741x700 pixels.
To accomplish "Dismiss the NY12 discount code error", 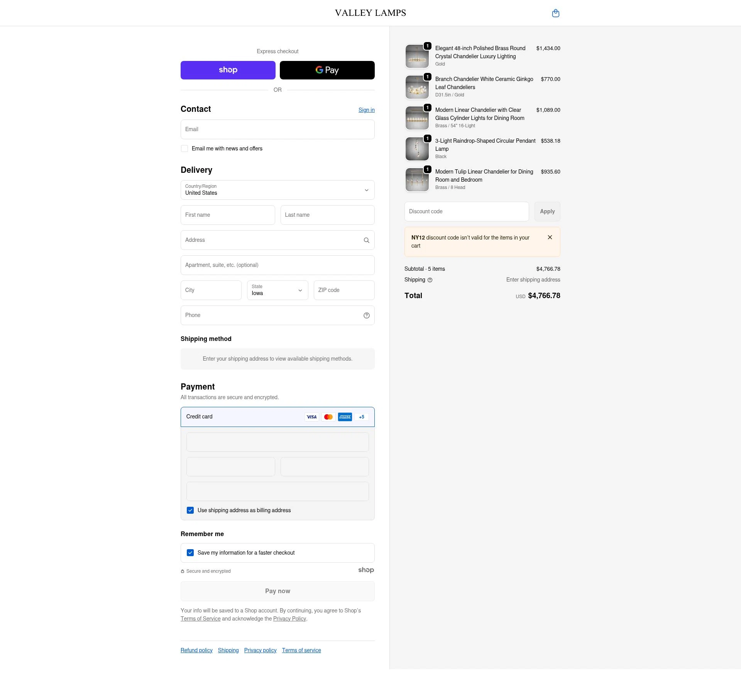I will click(550, 237).
